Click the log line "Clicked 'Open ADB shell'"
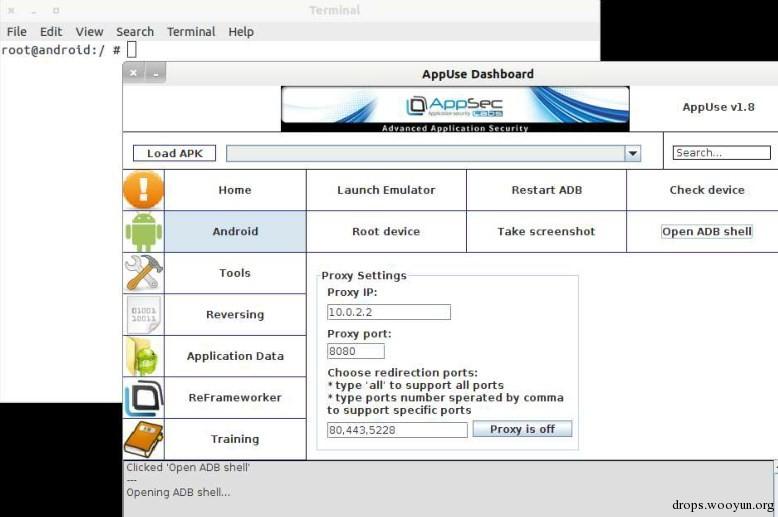 (x=188, y=467)
